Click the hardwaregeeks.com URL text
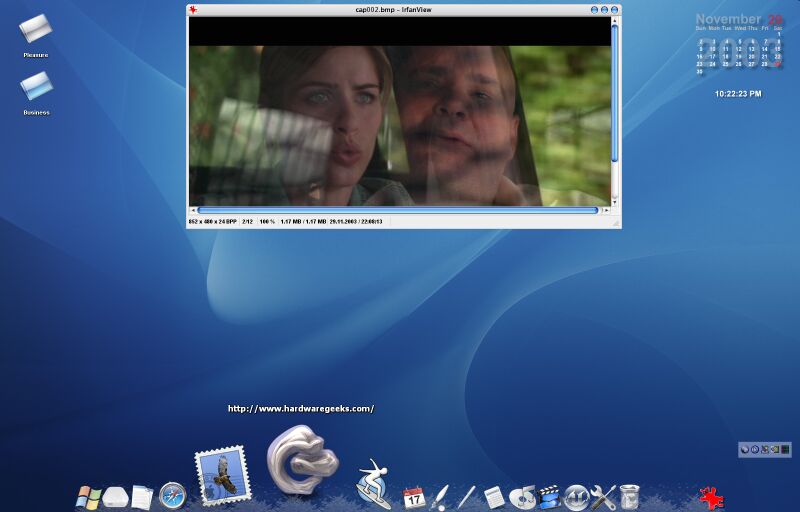 click(x=301, y=408)
